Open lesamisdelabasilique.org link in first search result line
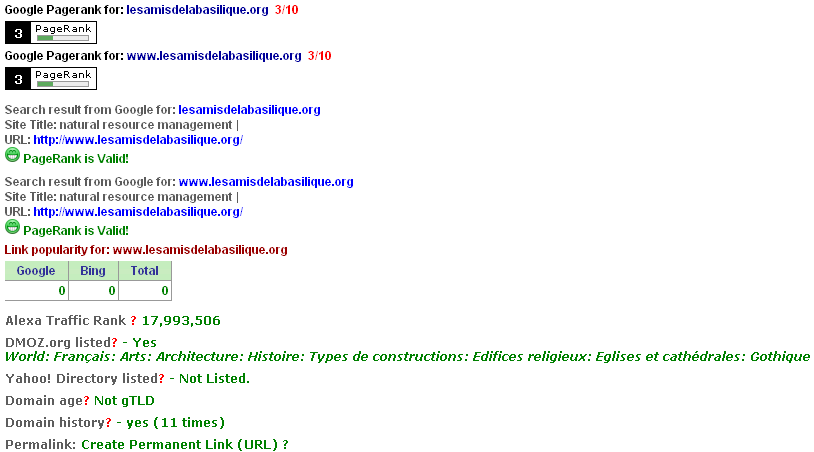 click(x=249, y=110)
